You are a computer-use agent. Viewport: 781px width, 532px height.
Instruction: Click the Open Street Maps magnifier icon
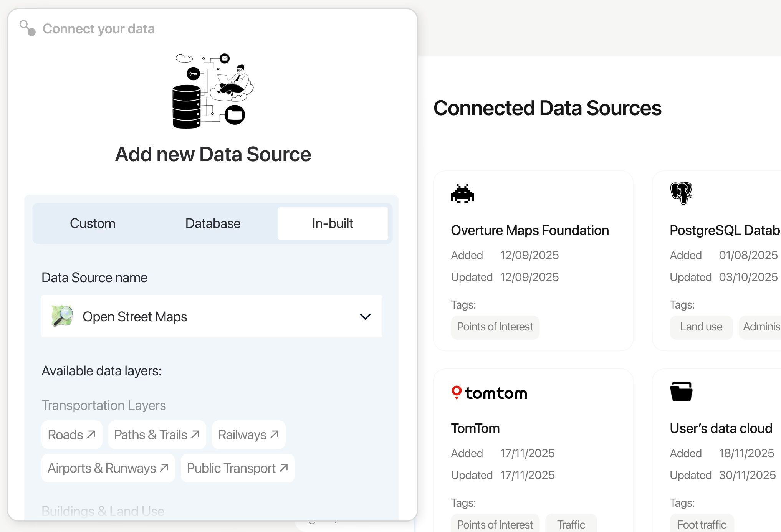(x=62, y=316)
